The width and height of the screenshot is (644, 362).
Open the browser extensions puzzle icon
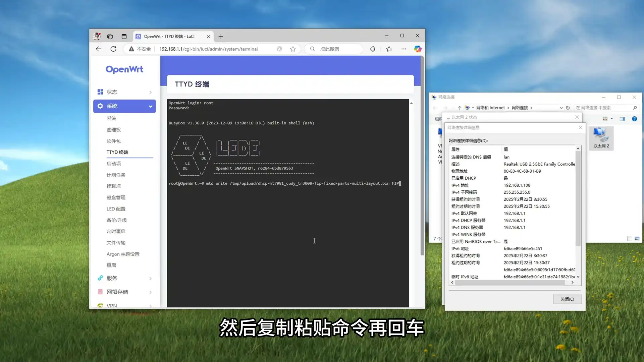373,49
